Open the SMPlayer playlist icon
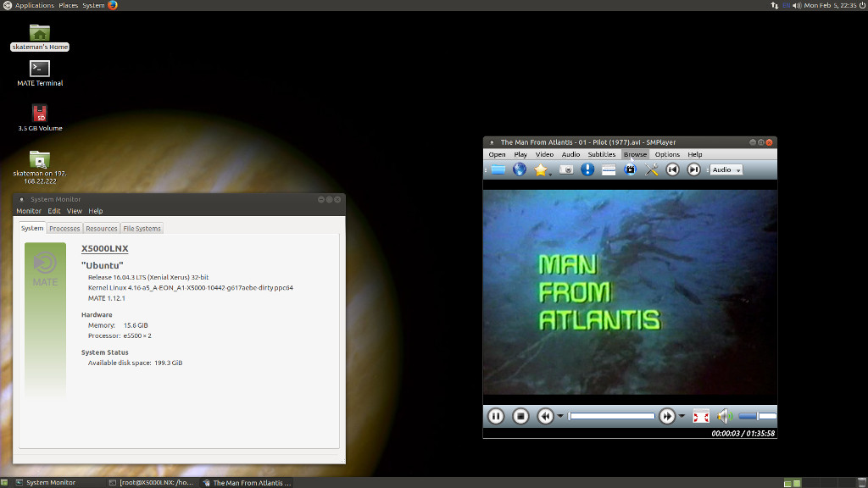Screen dimensions: 868x488 (609, 169)
